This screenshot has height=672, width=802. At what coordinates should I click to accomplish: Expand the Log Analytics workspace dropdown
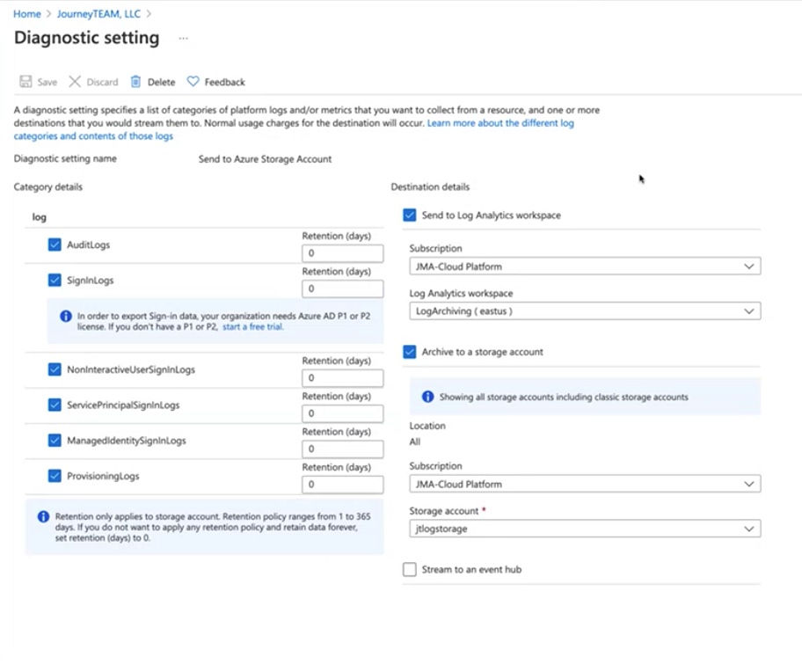coord(584,311)
